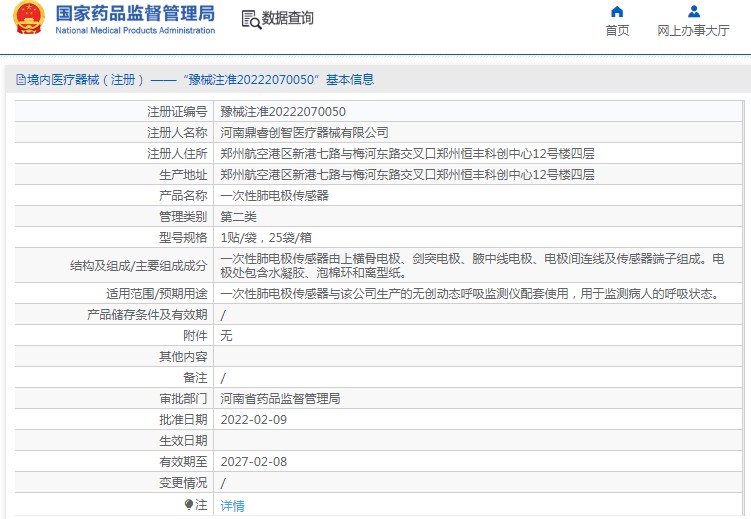
Task: Click the 审批部门 label
Action: pos(183,399)
